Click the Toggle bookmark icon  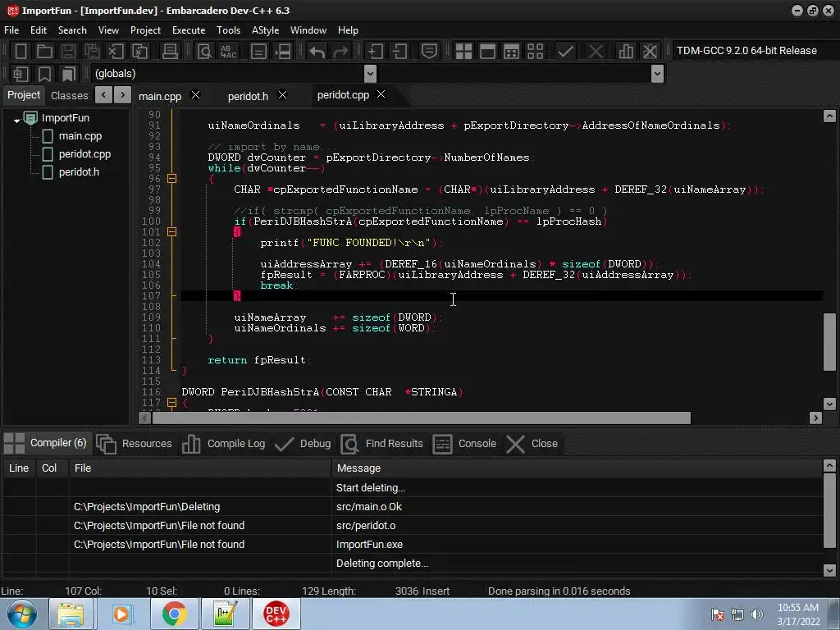44,73
